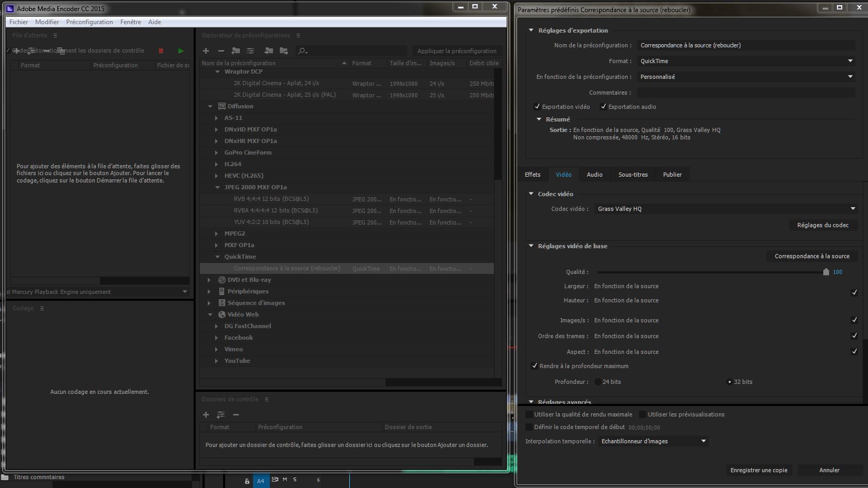The width and height of the screenshot is (868, 488).
Task: Click the Périphériques device icon
Action: pyautogui.click(x=222, y=291)
